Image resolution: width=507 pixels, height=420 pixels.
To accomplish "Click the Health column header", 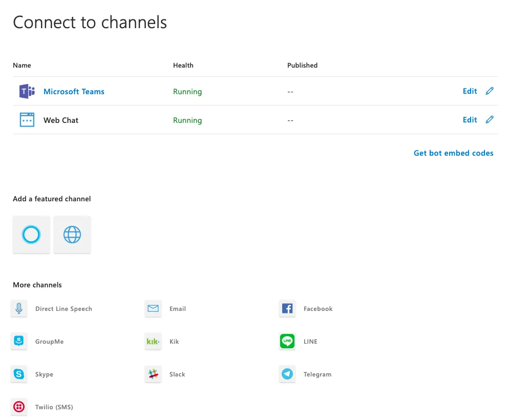I will click(x=183, y=66).
